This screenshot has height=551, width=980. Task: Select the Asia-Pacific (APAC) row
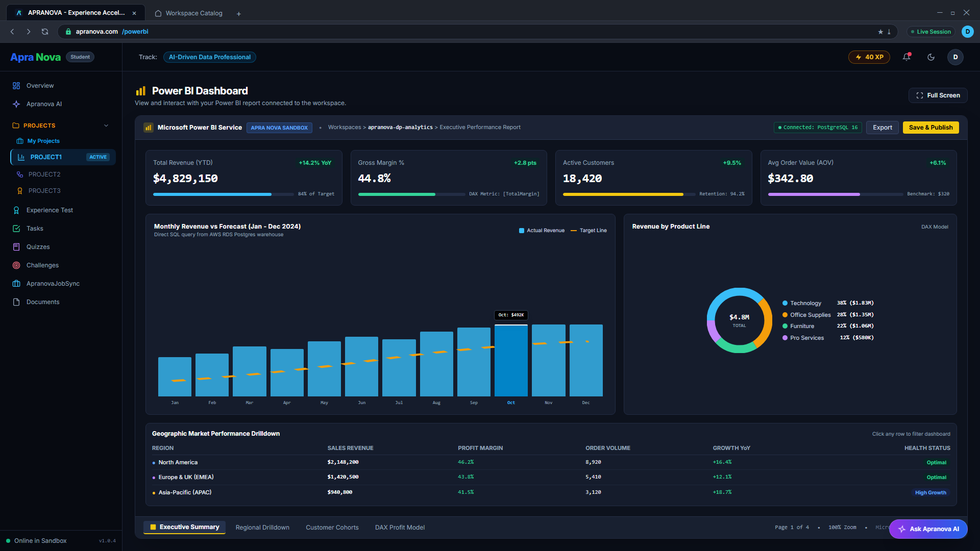tap(551, 492)
